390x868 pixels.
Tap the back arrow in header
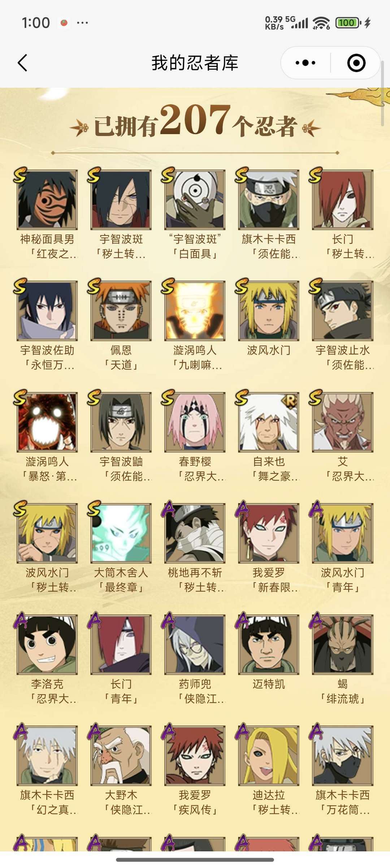tap(22, 63)
